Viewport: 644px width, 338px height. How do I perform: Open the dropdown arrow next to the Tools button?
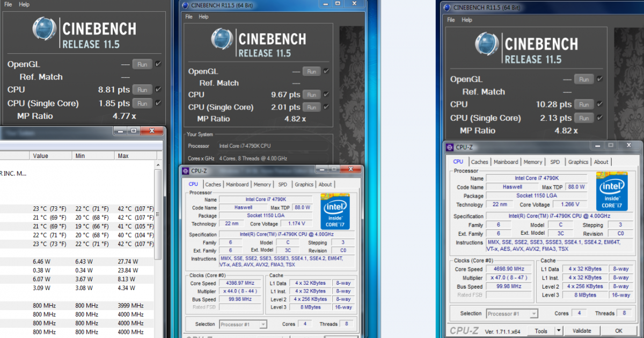pyautogui.click(x=558, y=330)
